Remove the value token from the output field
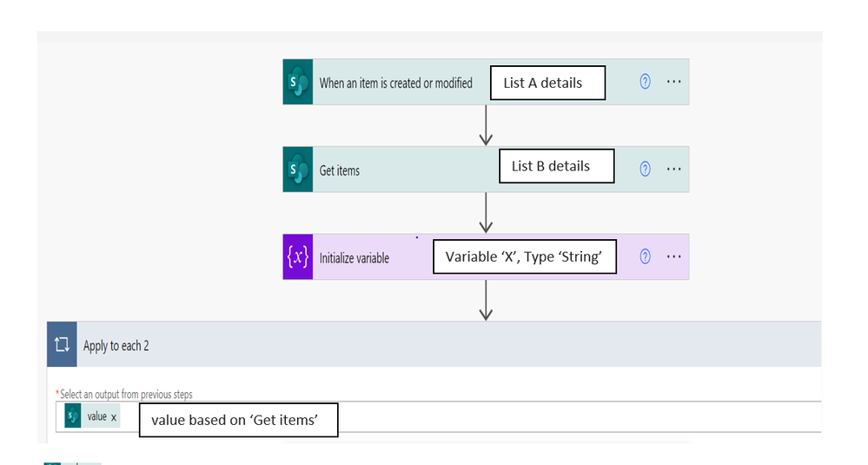Image resolution: width=868 pixels, height=465 pixels. pos(114,417)
